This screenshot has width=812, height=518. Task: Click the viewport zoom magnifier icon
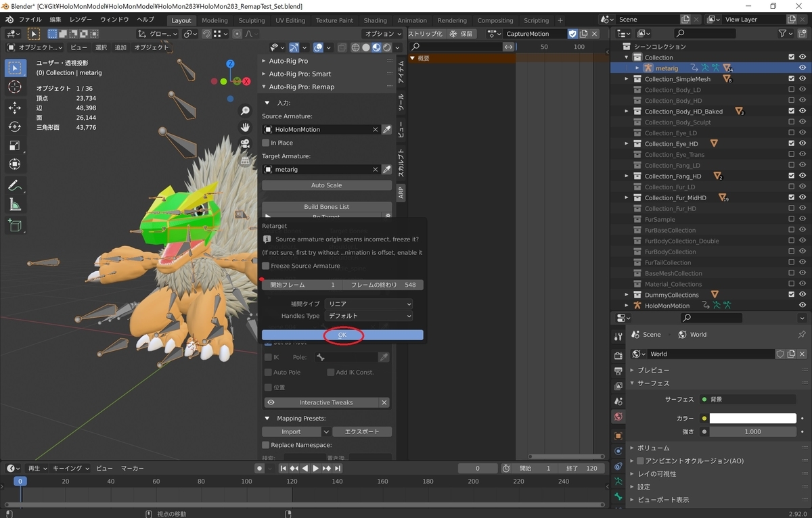[x=246, y=111]
